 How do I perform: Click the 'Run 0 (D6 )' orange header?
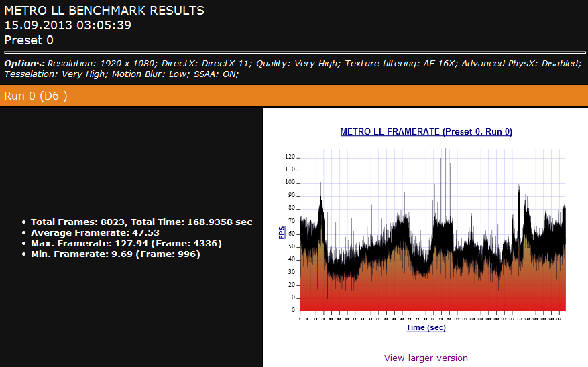point(294,96)
